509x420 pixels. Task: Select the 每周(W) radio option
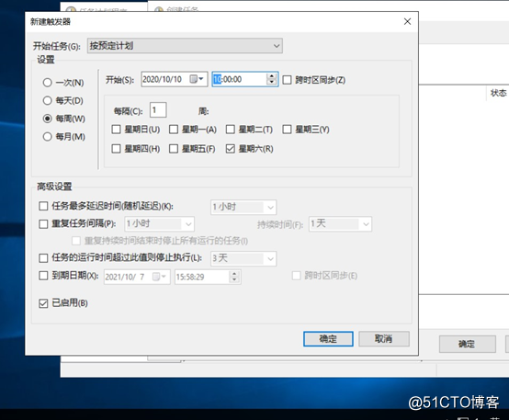[48, 119]
